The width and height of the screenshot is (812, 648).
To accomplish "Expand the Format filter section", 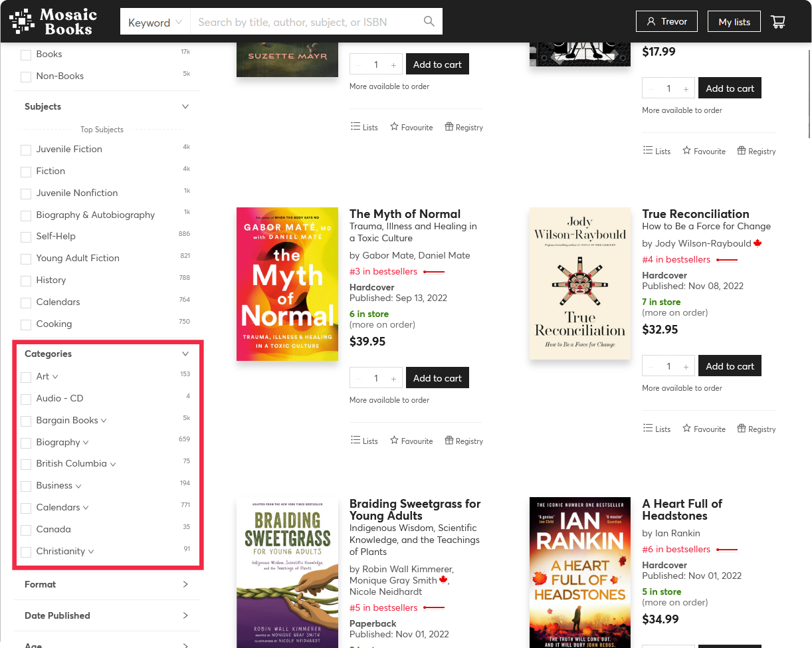I will click(106, 584).
